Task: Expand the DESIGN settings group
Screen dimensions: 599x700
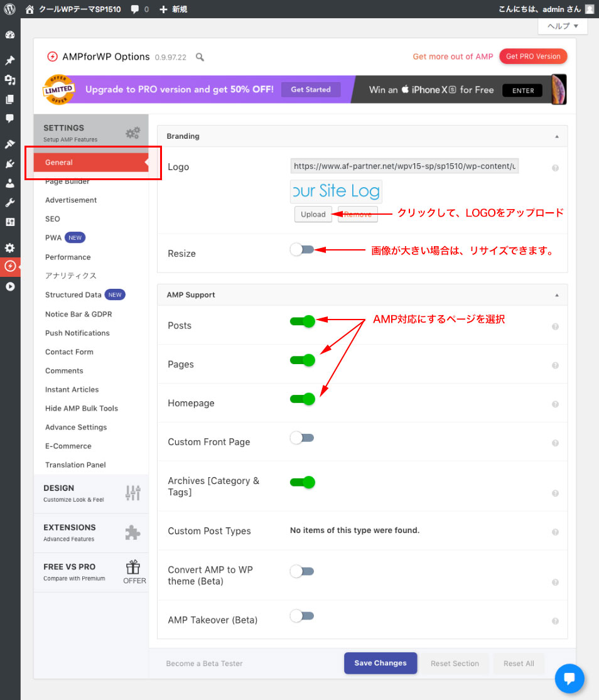Action: 91,493
